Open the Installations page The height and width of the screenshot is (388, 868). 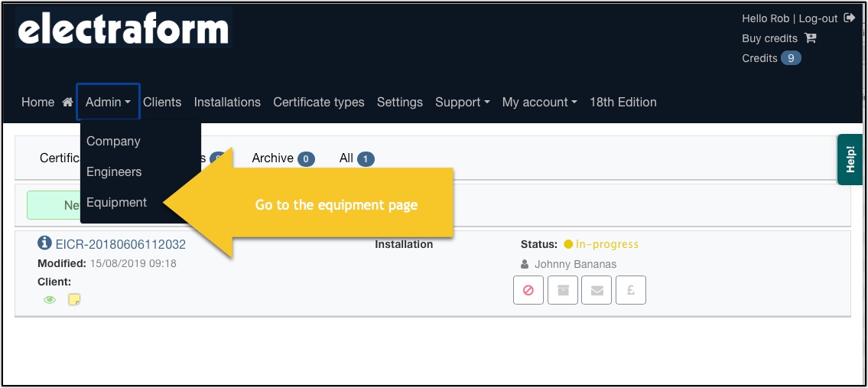227,102
